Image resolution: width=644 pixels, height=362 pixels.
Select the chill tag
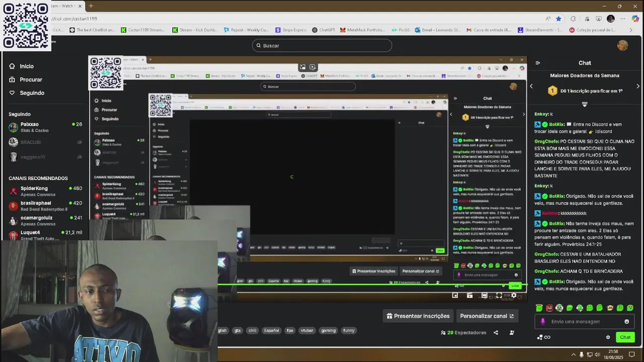[x=252, y=330]
